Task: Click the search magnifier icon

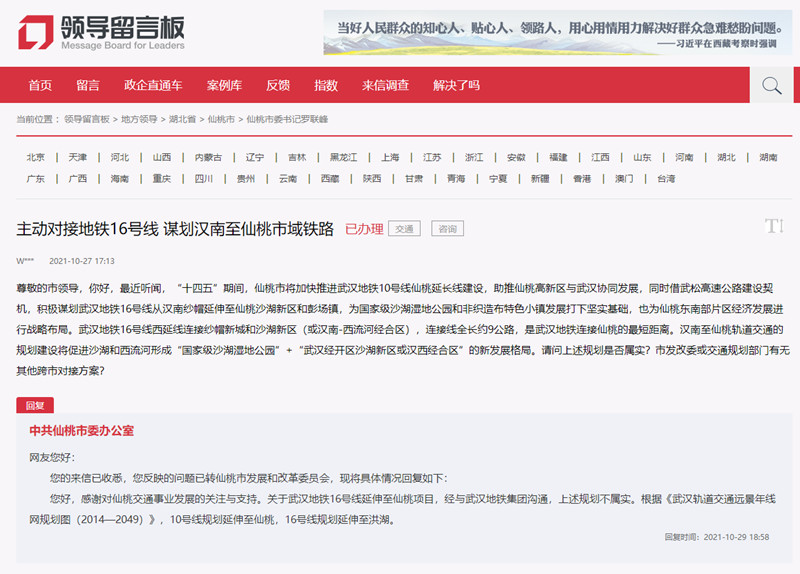Action: [771, 85]
